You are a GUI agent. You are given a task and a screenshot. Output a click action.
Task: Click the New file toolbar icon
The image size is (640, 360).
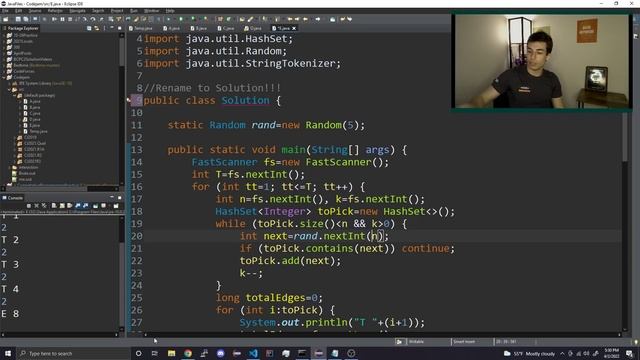(x=5, y=19)
